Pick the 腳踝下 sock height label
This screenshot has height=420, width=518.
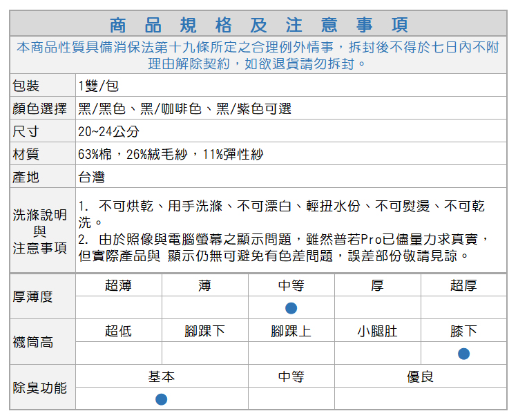coord(204,331)
